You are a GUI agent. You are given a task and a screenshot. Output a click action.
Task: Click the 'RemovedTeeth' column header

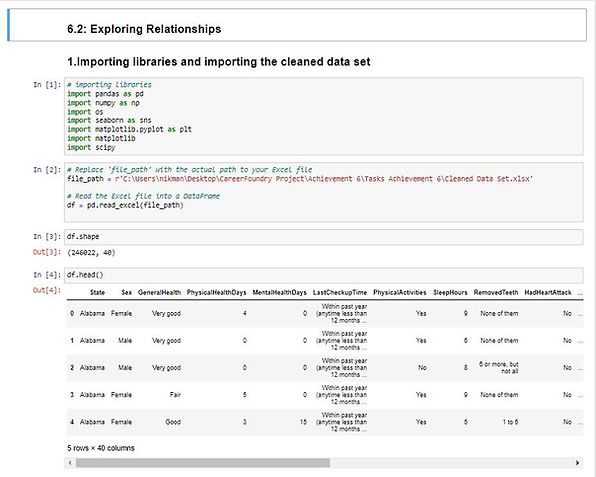[x=496, y=292]
